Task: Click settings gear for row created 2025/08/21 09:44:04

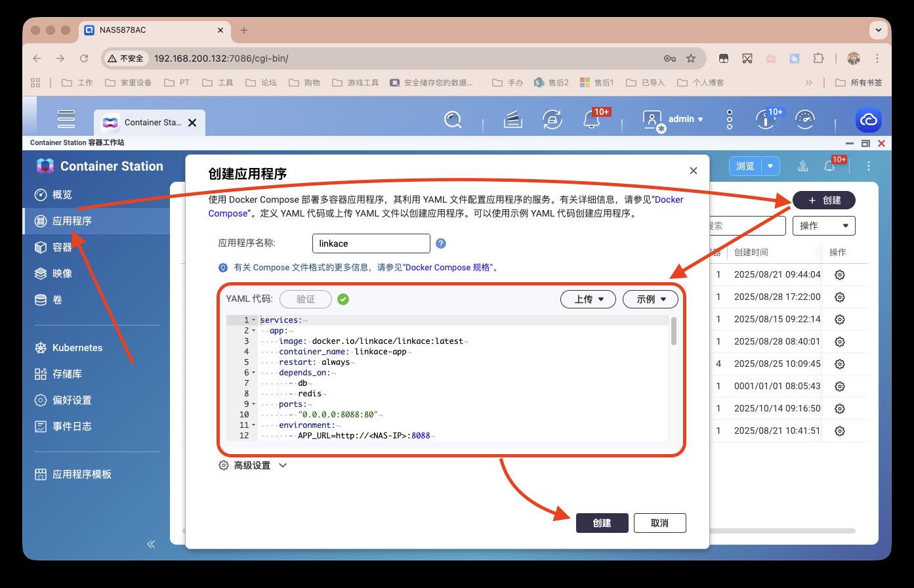Action: (x=839, y=275)
